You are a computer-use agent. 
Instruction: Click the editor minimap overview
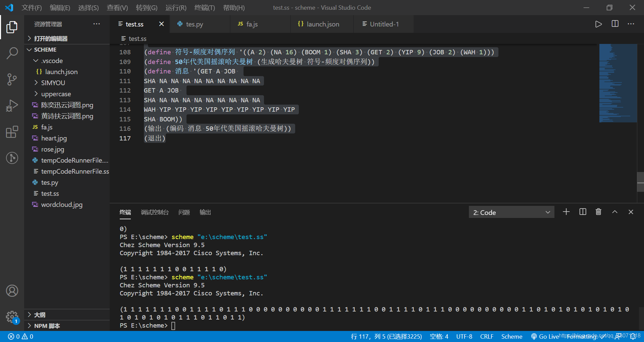click(x=618, y=83)
